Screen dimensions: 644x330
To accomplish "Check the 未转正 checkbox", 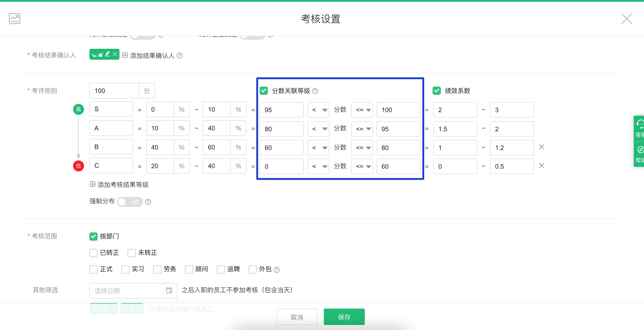I will 132,253.
